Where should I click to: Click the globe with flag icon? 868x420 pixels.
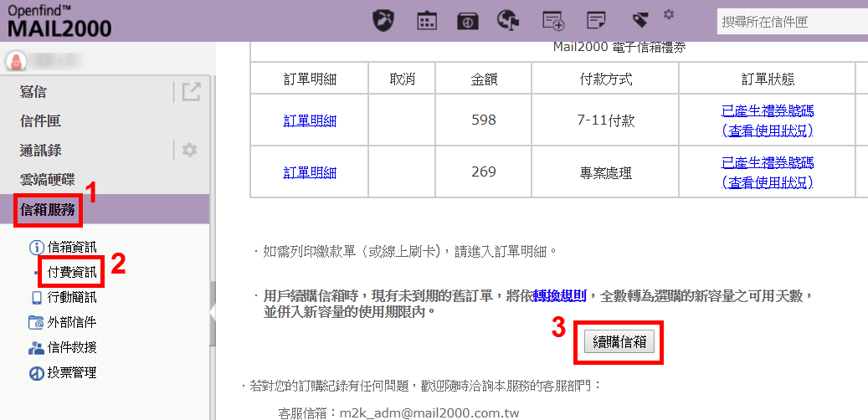point(507,20)
